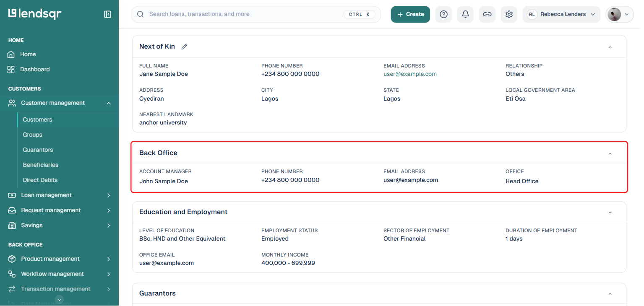Expand Request management chevron

pos(109,210)
